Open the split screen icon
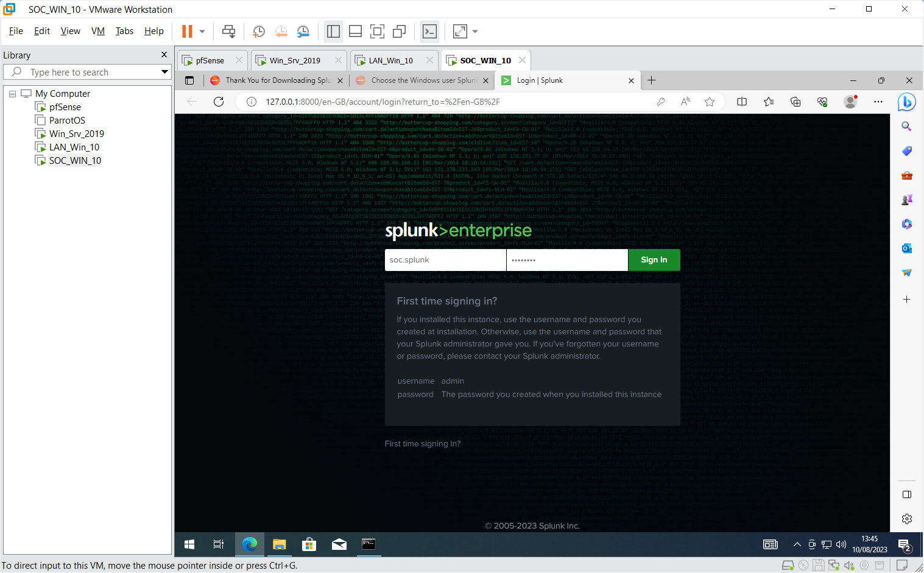 coord(742,102)
